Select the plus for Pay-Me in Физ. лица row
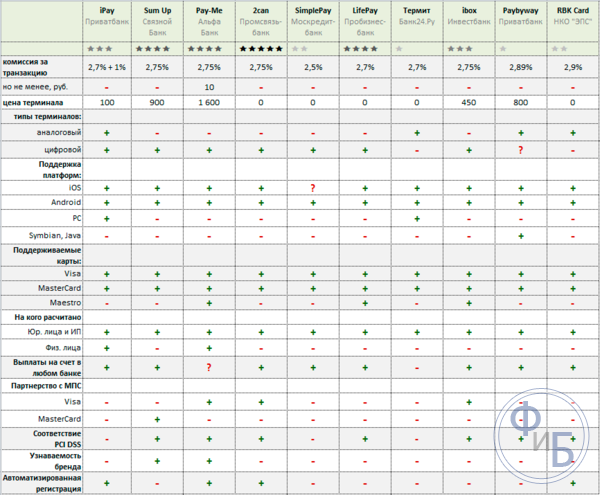 [209, 348]
